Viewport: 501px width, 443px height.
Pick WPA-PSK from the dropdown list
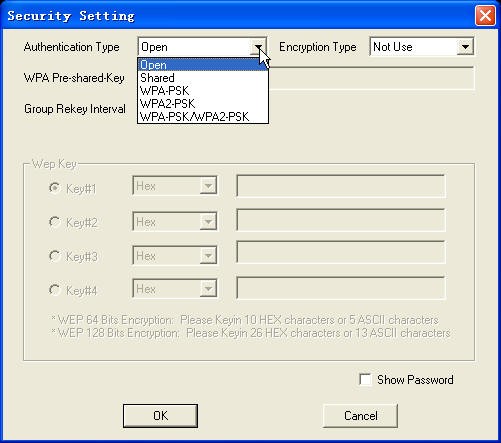[x=203, y=91]
